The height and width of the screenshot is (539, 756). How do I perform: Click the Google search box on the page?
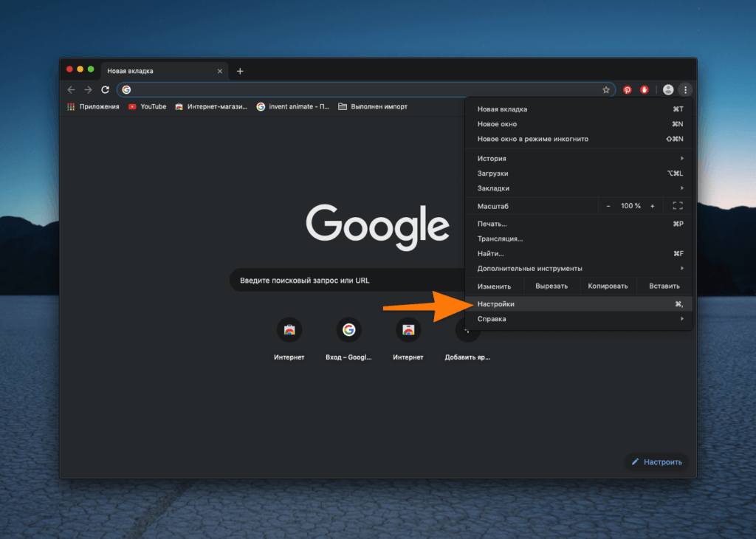click(347, 280)
